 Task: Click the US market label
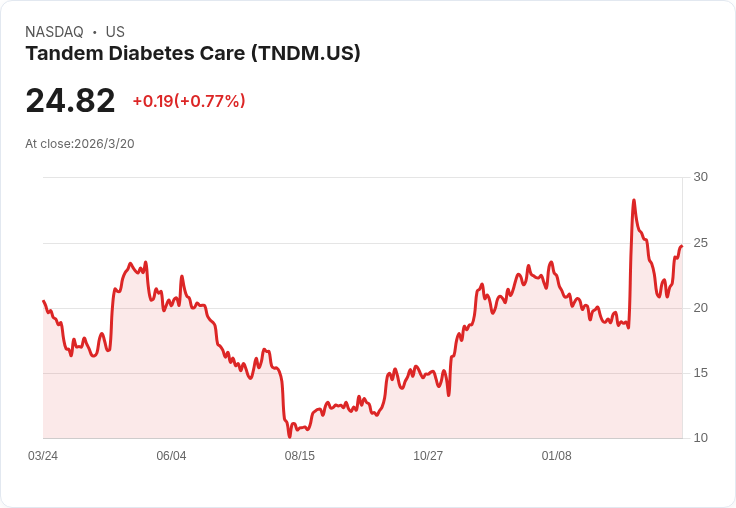click(x=115, y=32)
